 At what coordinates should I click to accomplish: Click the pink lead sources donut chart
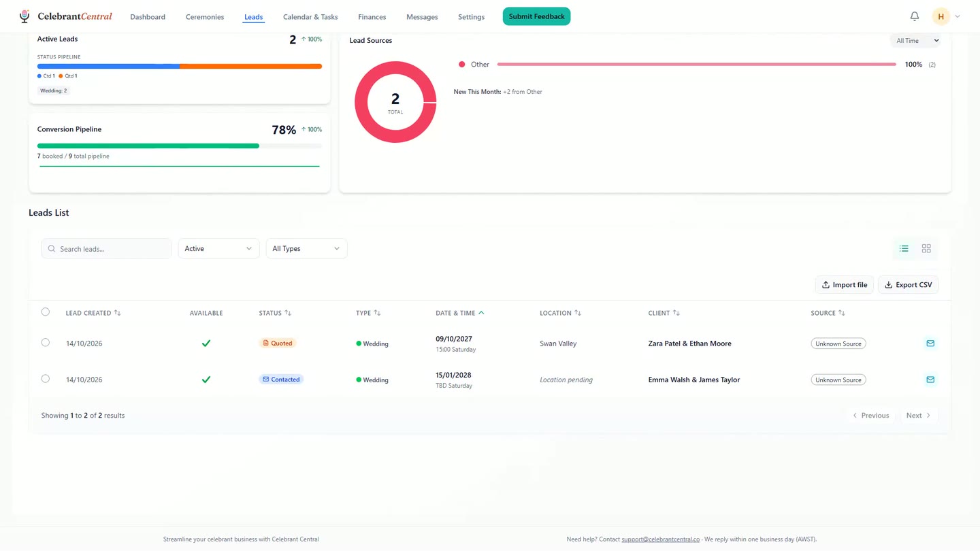click(x=395, y=102)
